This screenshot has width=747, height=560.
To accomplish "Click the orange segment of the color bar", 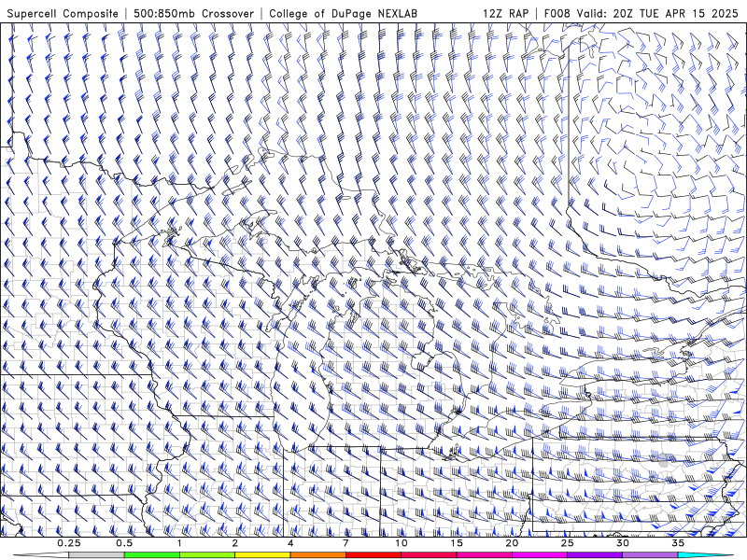I will coord(318,555).
